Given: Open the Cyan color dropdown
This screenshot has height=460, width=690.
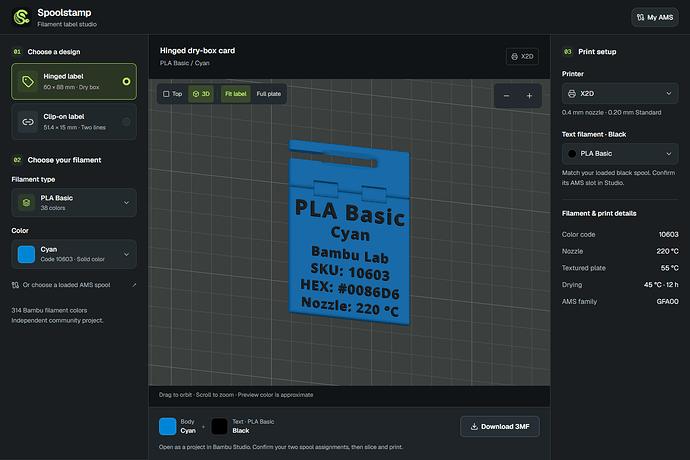Looking at the screenshot, I should click(x=74, y=254).
